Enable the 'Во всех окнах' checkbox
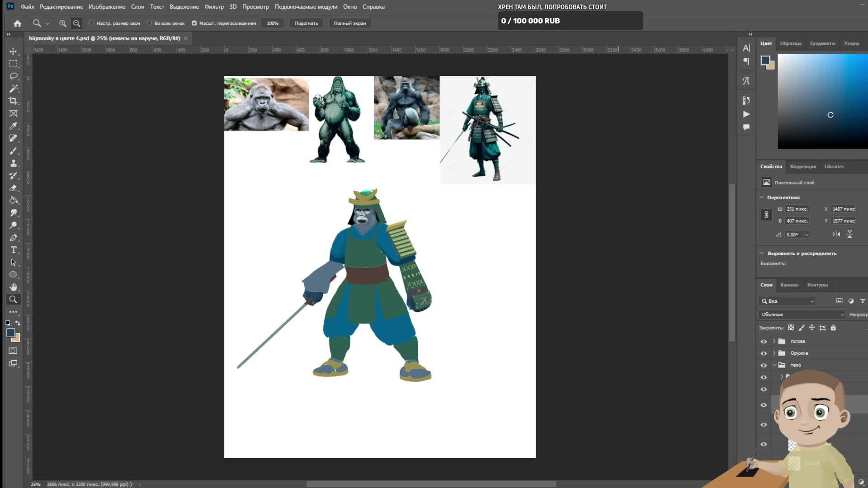Image resolution: width=868 pixels, height=488 pixels. (x=150, y=23)
